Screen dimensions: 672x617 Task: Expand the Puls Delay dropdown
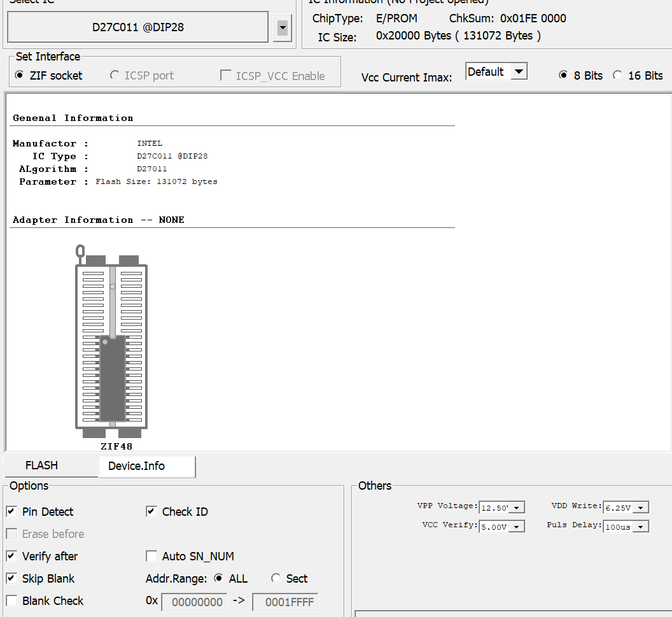coord(641,527)
